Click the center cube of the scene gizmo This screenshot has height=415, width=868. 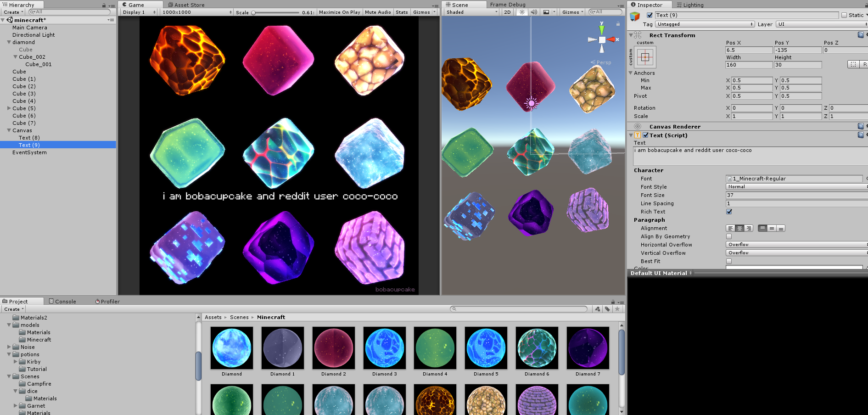pos(602,40)
